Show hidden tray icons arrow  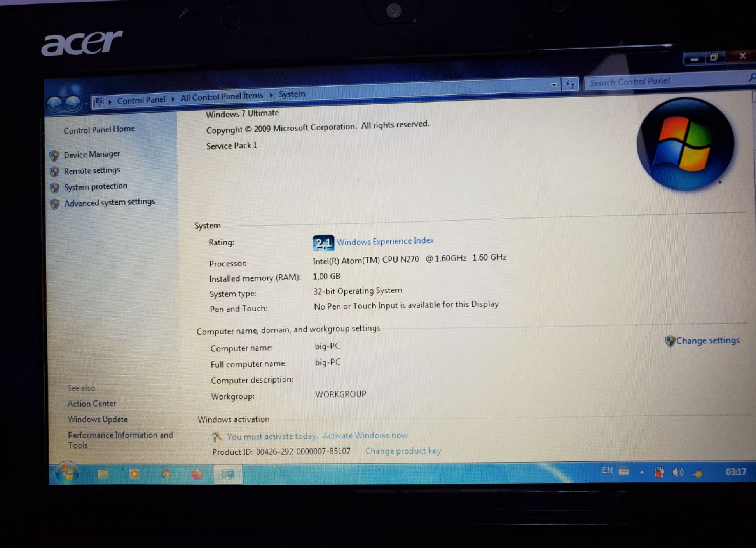click(642, 473)
